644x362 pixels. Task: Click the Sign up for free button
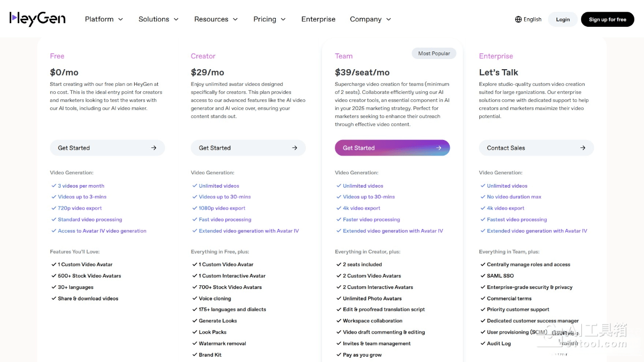pos(608,19)
